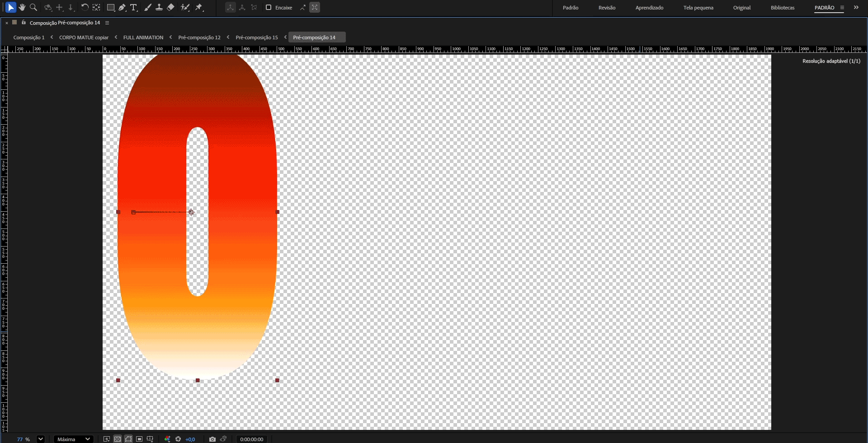Open the PADRÃO workspace menu icon
This screenshot has height=443, width=868.
point(842,8)
